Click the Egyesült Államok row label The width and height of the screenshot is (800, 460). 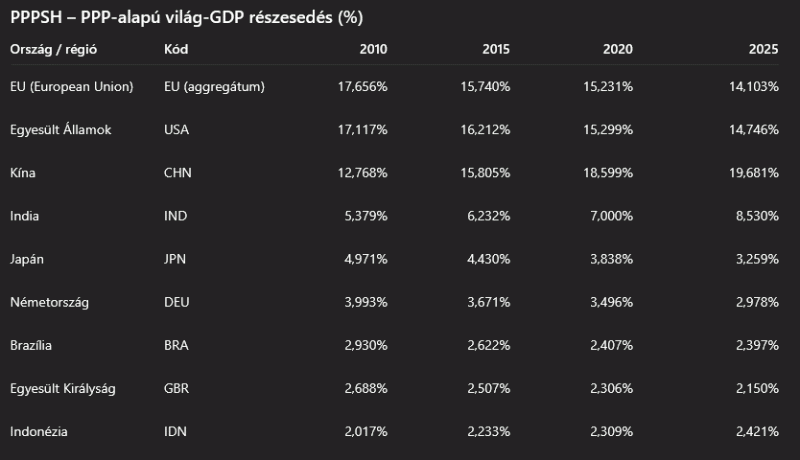click(x=63, y=130)
